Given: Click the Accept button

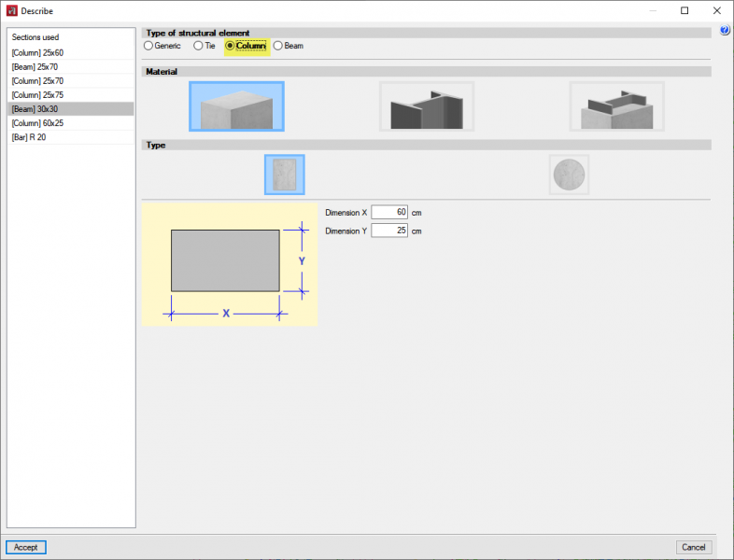Looking at the screenshot, I should (x=26, y=547).
